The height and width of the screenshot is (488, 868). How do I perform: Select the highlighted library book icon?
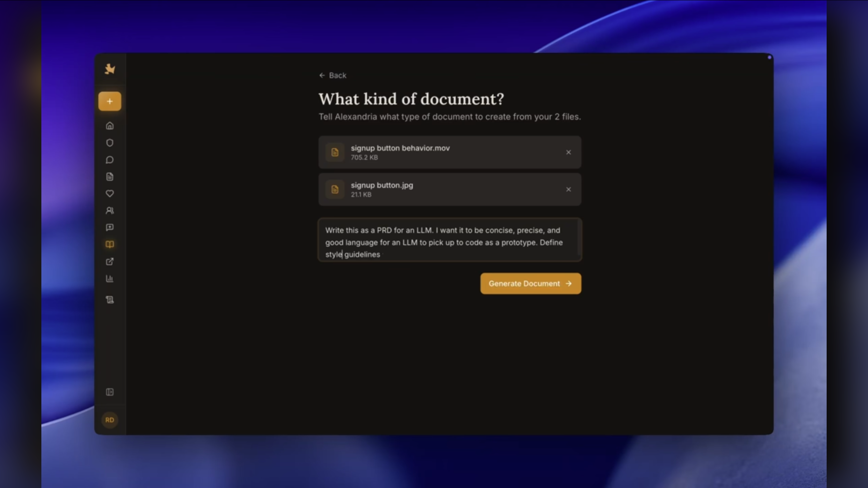pyautogui.click(x=110, y=244)
